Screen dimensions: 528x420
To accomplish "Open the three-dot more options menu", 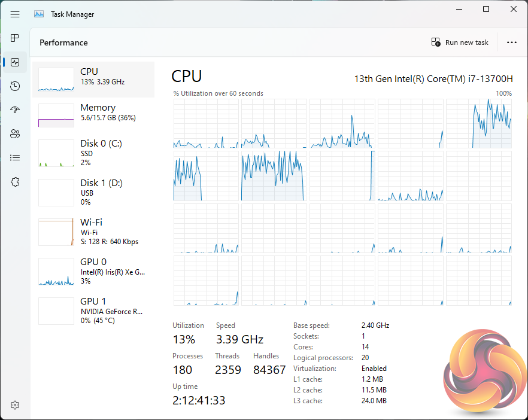I will click(x=511, y=42).
